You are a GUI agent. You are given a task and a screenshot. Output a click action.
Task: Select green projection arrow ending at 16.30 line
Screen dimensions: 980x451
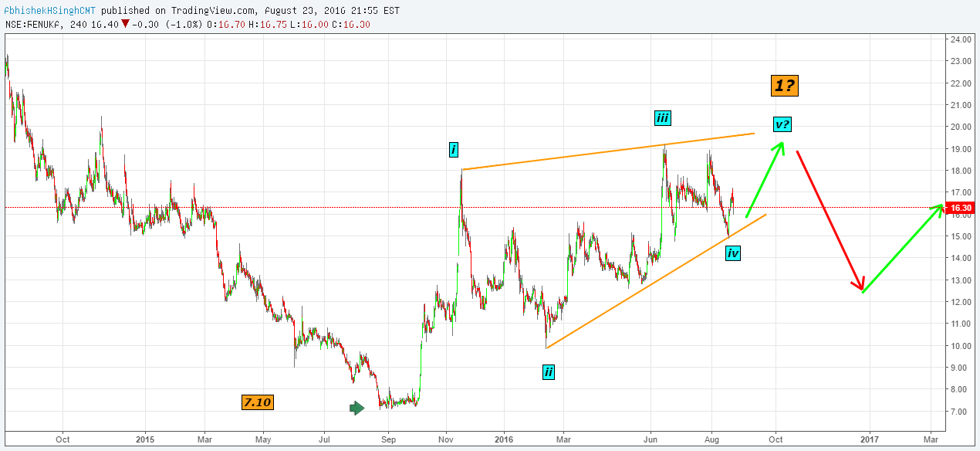pos(902,249)
